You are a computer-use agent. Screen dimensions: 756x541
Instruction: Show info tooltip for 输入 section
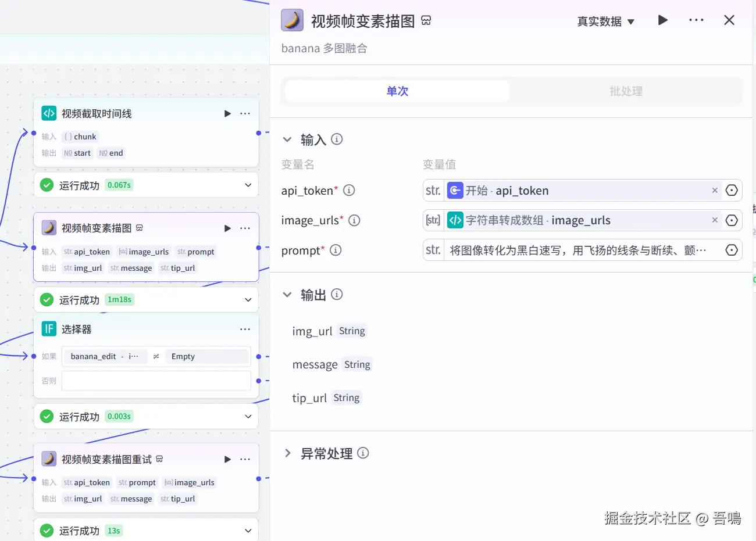pos(337,139)
